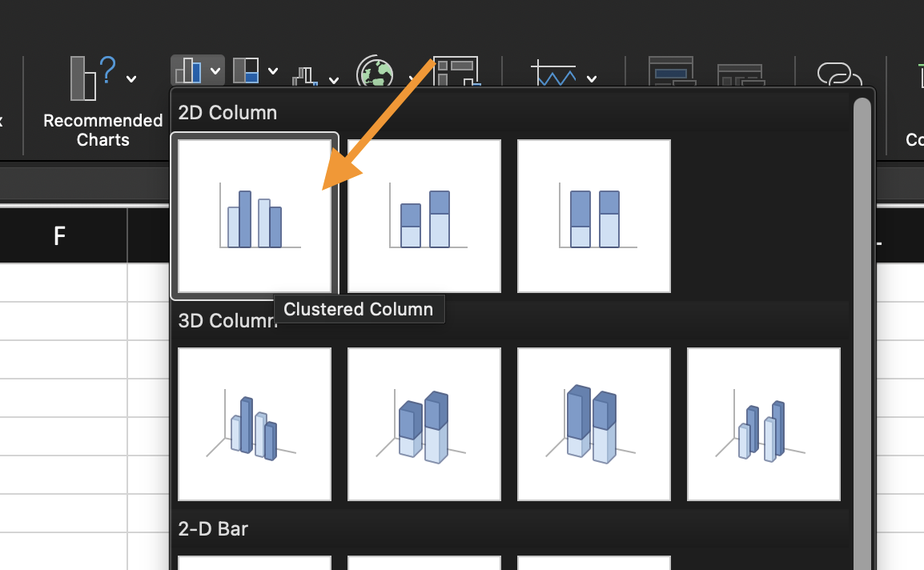Expand the Statistical chart dropdown arrow
The width and height of the screenshot is (924, 570).
tap(334, 80)
